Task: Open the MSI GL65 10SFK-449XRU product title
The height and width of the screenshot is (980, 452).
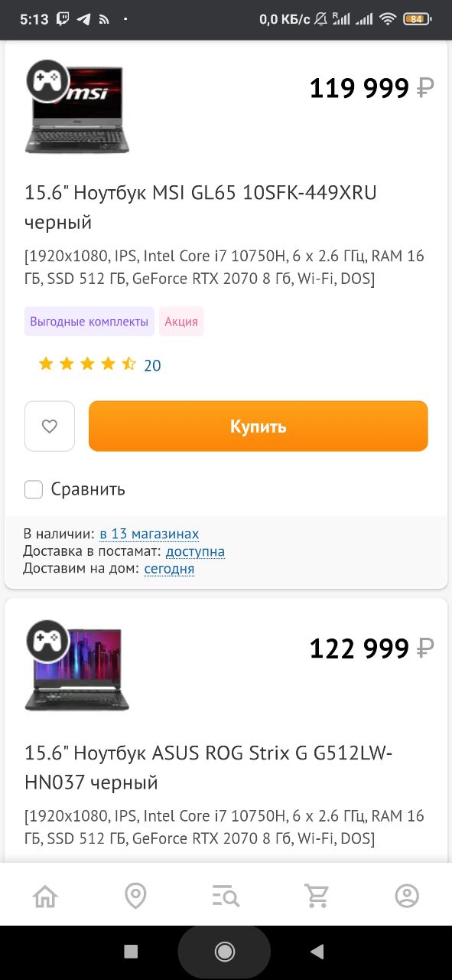Action: pyautogui.click(x=201, y=207)
